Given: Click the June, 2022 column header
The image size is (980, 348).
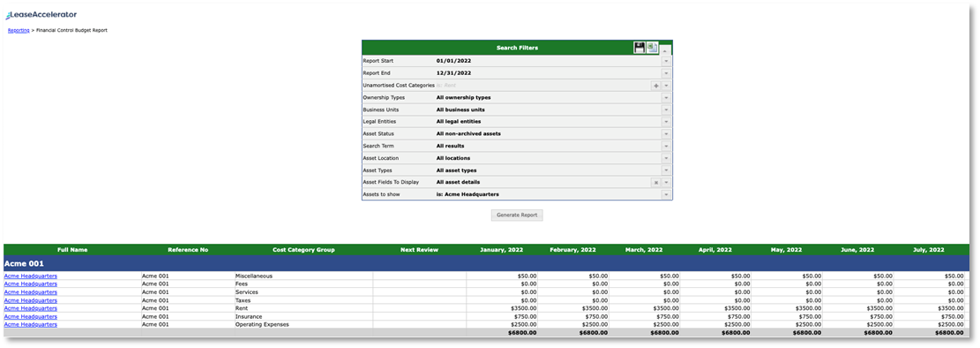Looking at the screenshot, I should [857, 250].
